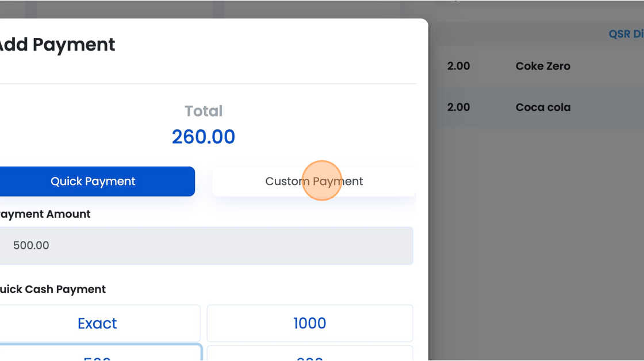
Task: Click the Add Payment dialog title
Action: (57, 44)
